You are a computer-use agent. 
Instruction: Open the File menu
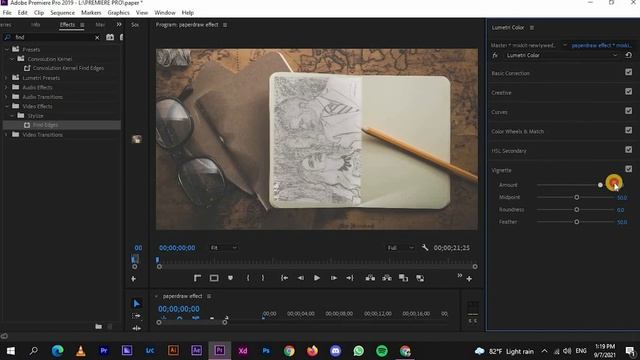[x=7, y=13]
